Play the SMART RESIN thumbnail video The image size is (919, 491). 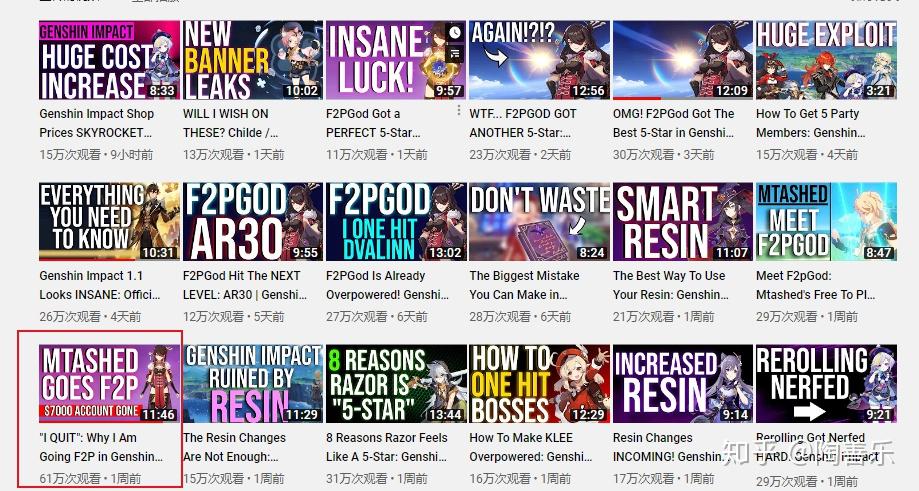683,221
